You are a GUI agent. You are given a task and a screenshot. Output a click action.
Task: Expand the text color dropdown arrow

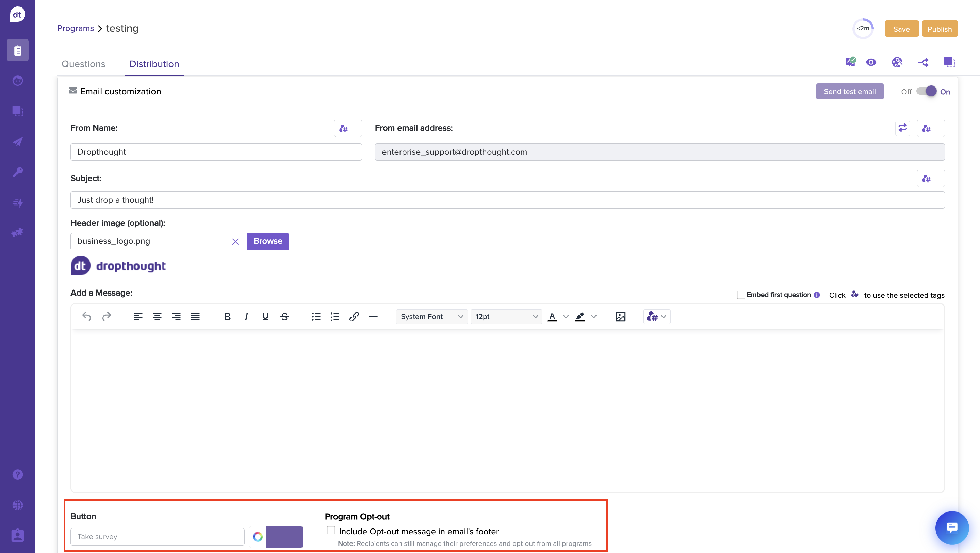click(x=566, y=317)
